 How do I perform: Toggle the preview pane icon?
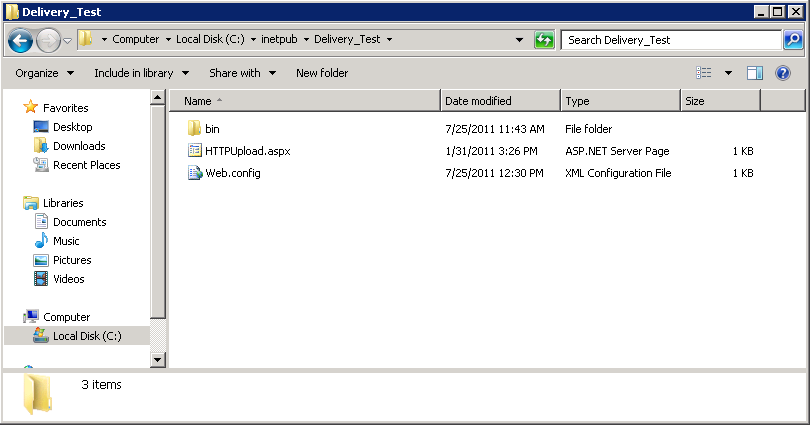point(755,73)
